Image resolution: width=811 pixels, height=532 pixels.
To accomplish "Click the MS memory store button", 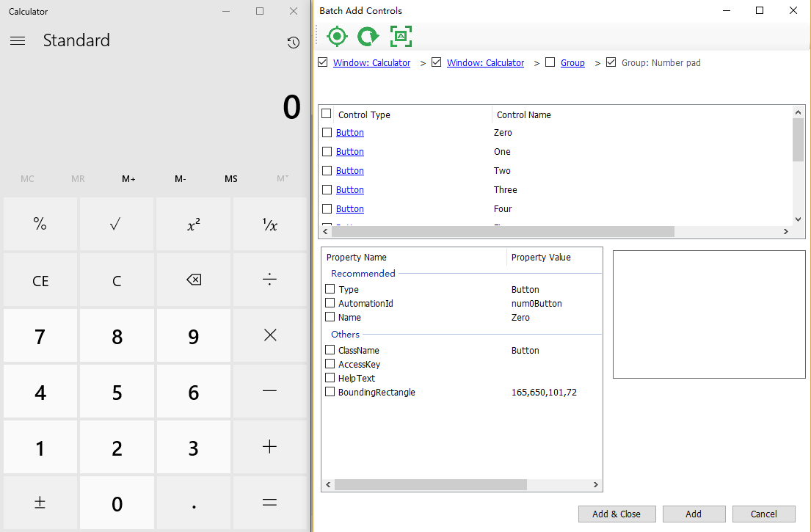I will click(230, 179).
